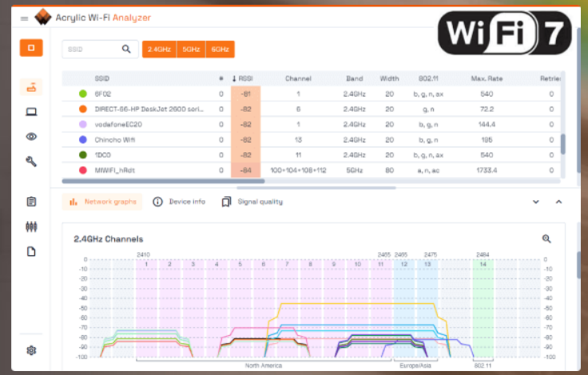The width and height of the screenshot is (588, 375).
Task: Click the blue color dot for Chincho Wifi
Action: (x=83, y=140)
